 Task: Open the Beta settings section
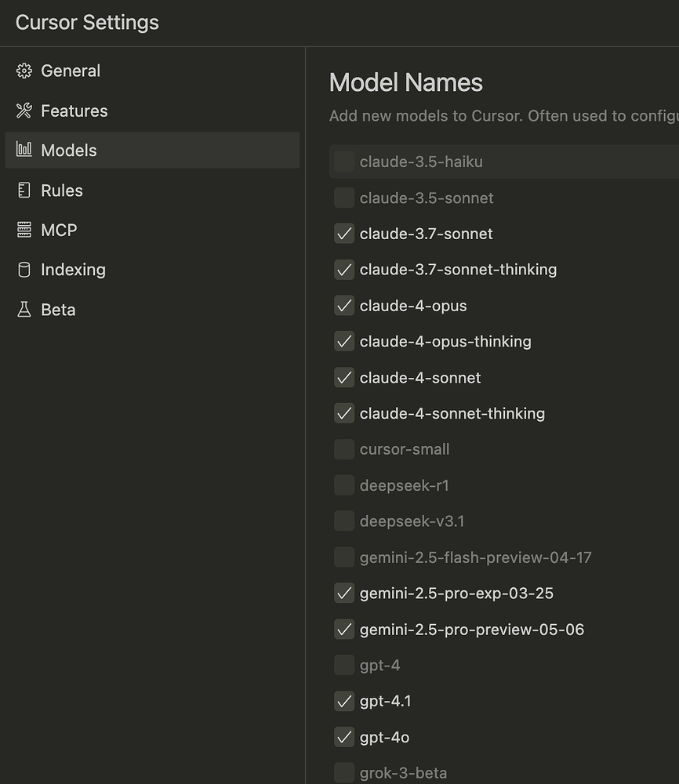pos(152,310)
